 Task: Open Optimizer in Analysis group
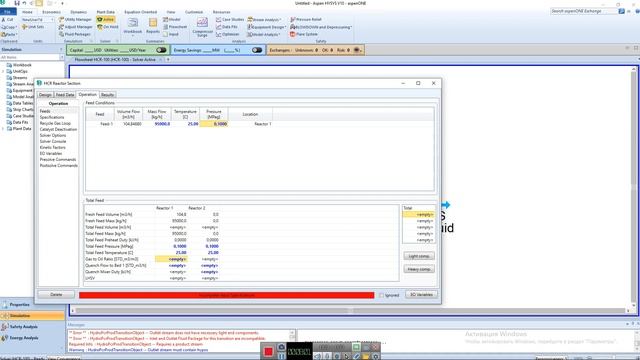click(228, 34)
